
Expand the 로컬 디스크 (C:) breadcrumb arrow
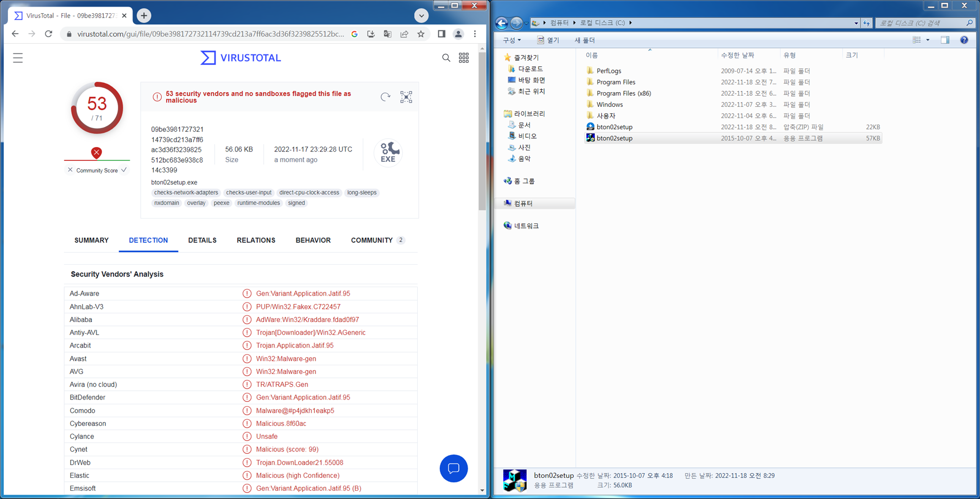coord(630,23)
